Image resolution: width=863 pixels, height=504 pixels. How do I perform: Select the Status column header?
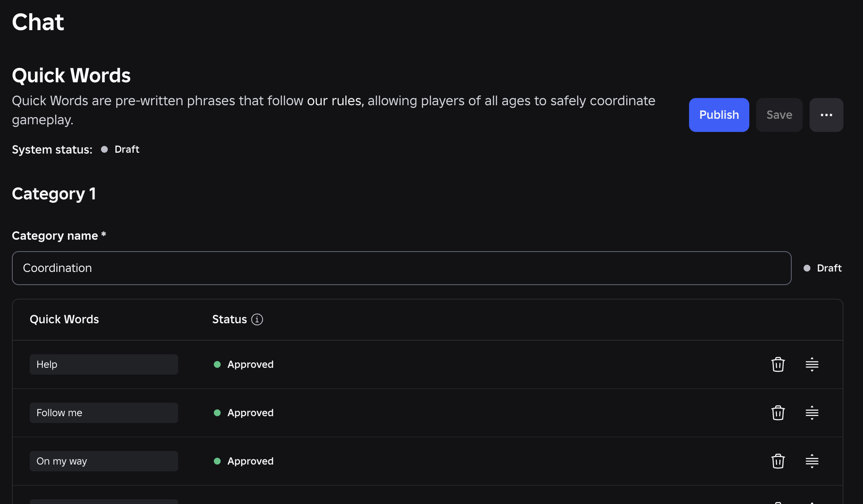click(230, 319)
